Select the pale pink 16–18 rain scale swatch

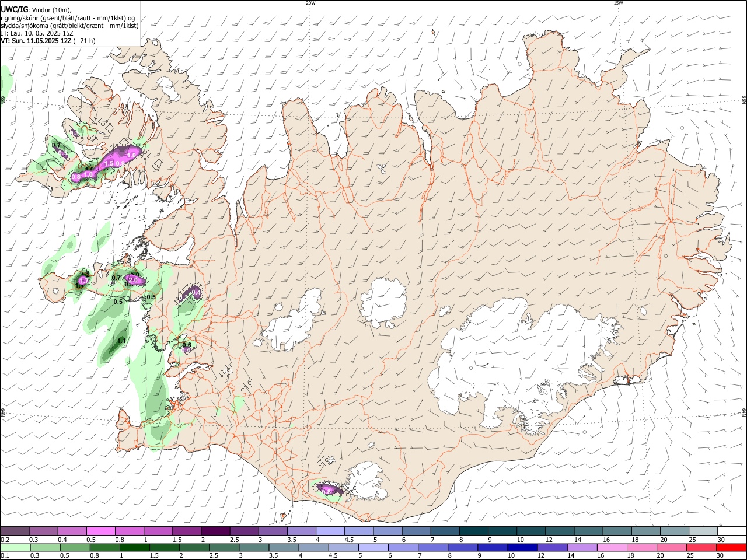(x=612, y=547)
